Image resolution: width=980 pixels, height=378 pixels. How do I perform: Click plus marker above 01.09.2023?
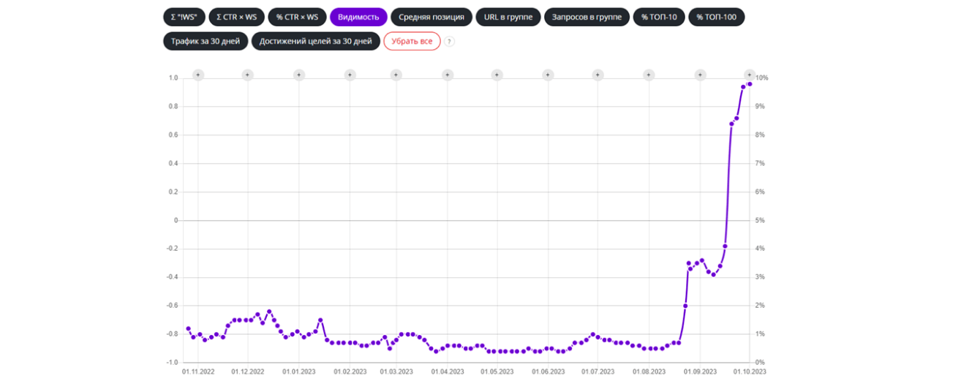coord(700,75)
